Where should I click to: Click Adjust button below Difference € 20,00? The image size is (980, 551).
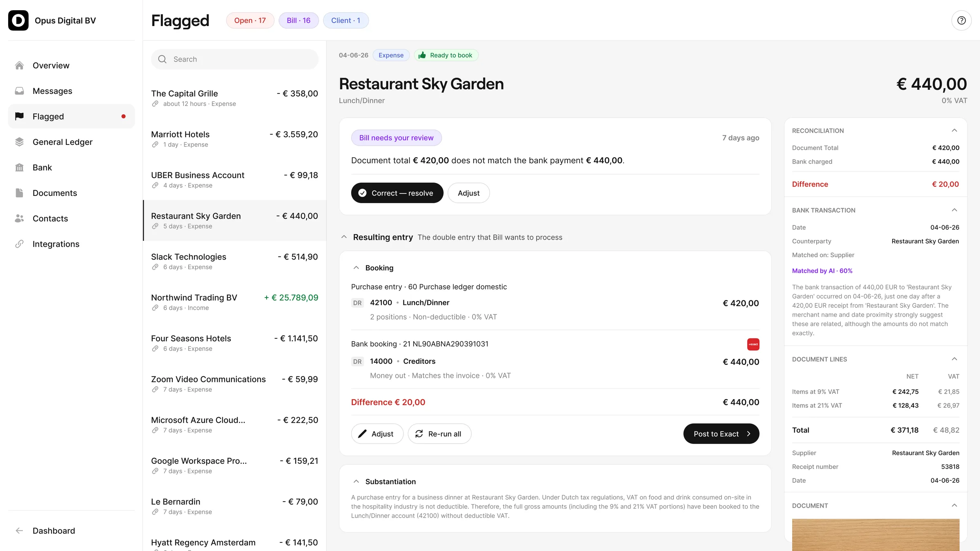pyautogui.click(x=377, y=434)
